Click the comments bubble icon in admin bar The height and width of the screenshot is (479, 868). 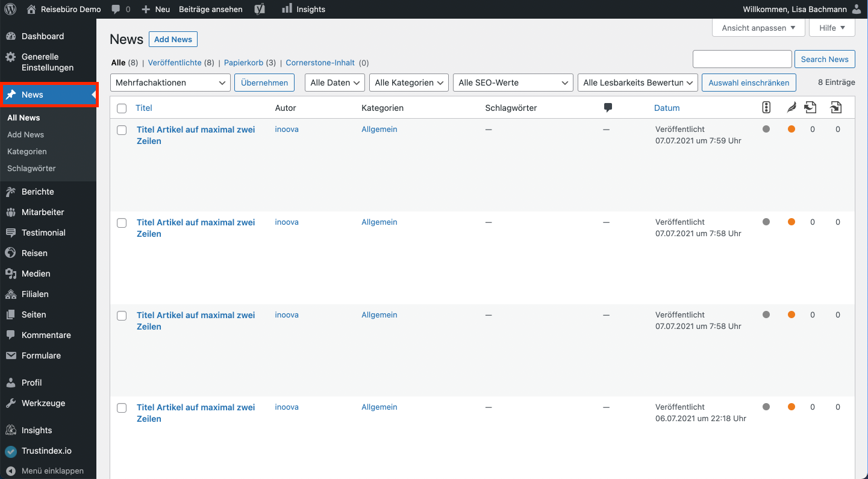(x=116, y=9)
